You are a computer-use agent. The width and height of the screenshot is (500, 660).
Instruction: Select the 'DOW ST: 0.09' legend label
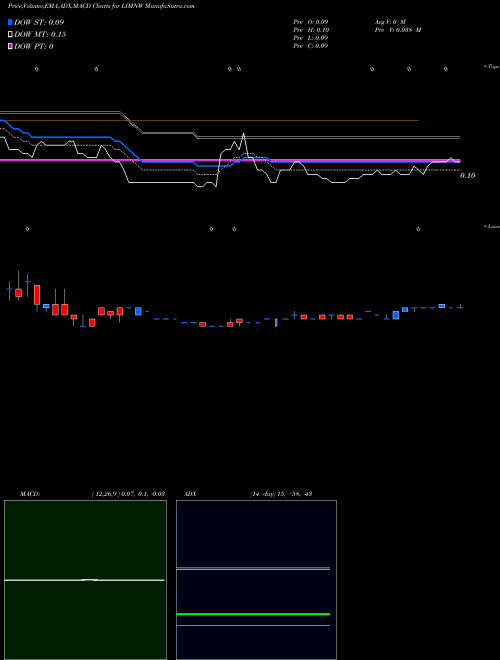(x=39, y=22)
